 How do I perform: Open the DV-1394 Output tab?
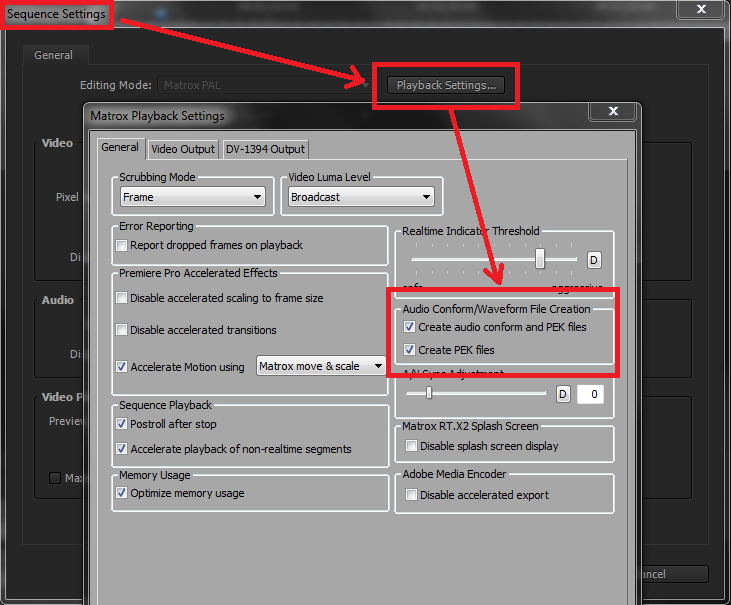tap(265, 149)
